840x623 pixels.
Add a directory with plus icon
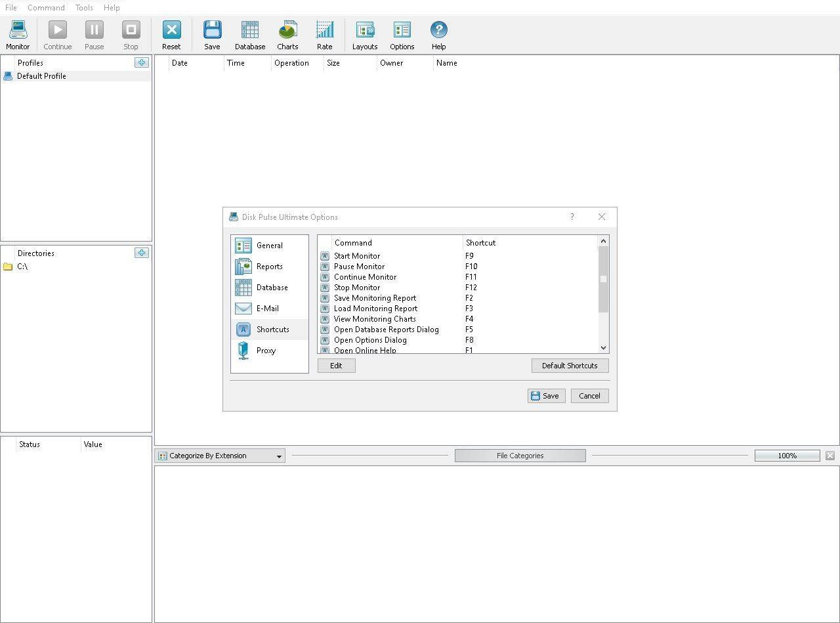[x=141, y=253]
